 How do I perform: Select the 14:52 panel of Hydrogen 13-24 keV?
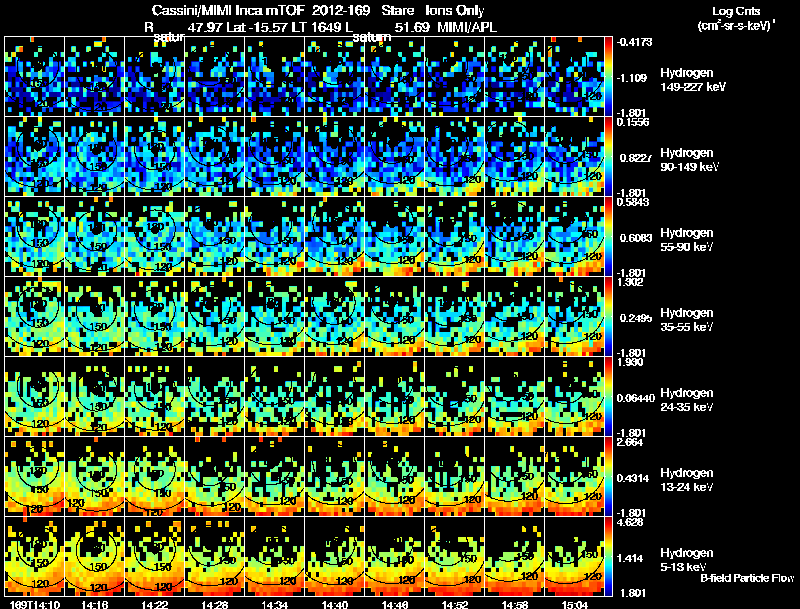pos(455,476)
